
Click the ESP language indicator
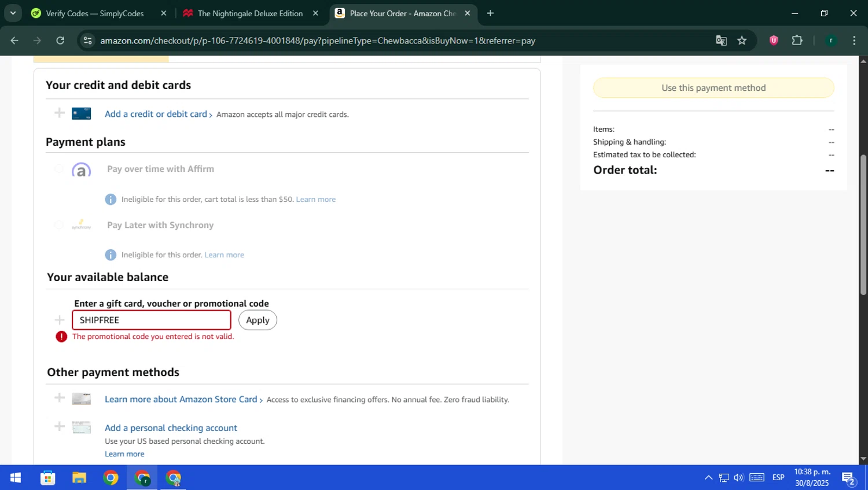778,478
